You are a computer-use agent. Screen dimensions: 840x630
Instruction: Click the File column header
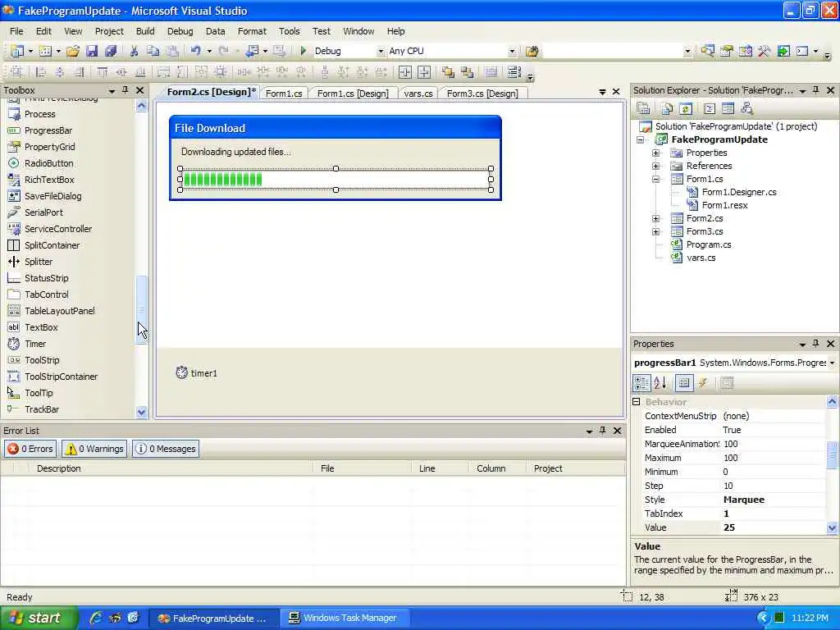tap(363, 468)
